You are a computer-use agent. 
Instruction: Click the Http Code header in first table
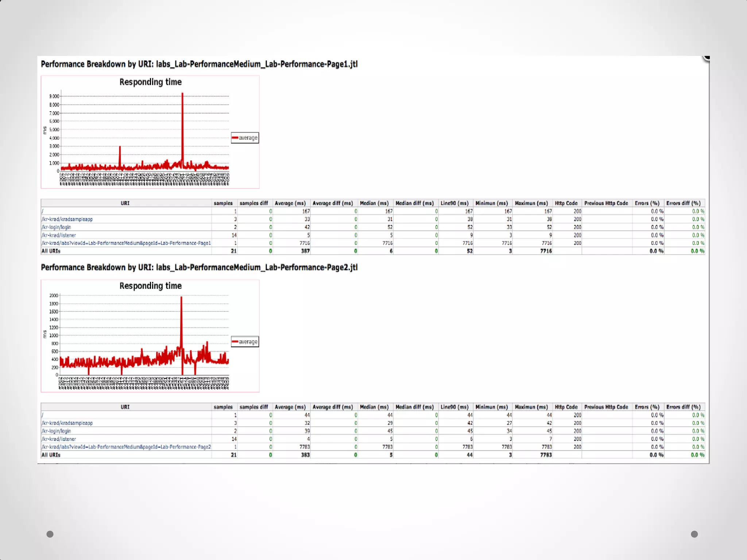(x=566, y=203)
